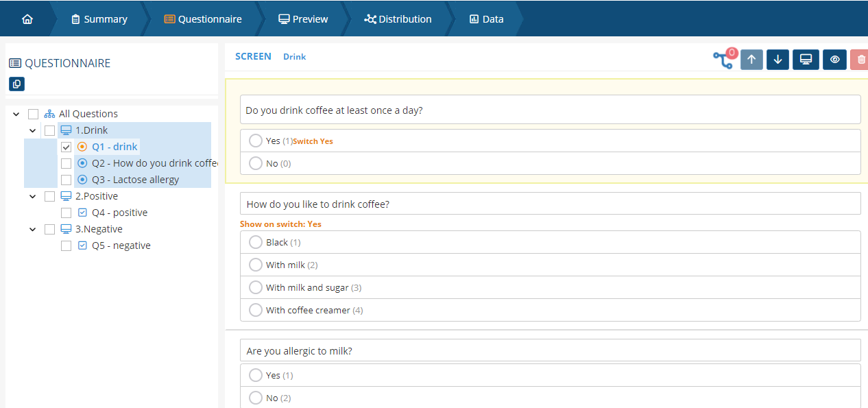Screen dimensions: 868x408
Task: Switch to the Data tab
Action: click(486, 19)
